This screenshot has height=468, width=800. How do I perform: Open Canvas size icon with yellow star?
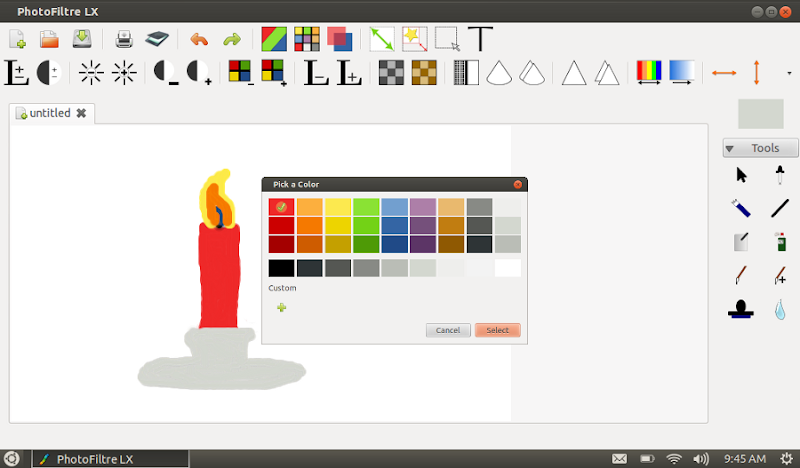pyautogui.click(x=414, y=39)
